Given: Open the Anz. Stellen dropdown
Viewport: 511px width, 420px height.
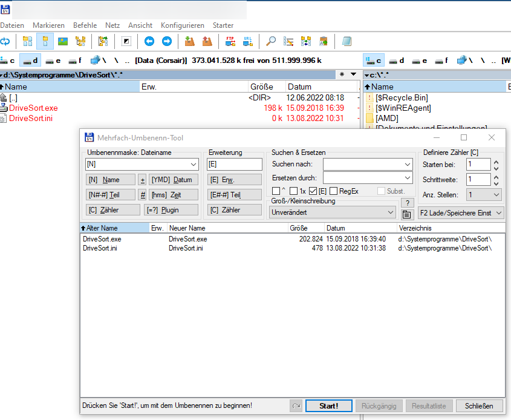Looking at the screenshot, I should click(483, 195).
